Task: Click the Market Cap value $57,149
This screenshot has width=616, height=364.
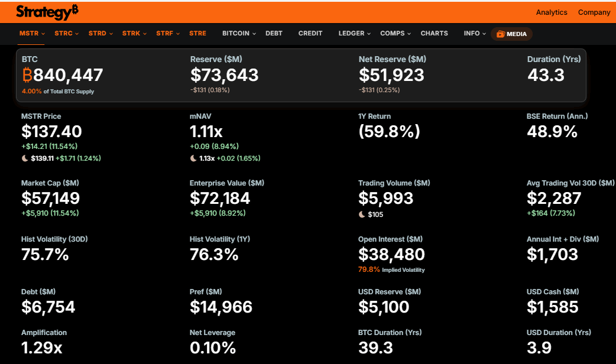Action: 50,198
